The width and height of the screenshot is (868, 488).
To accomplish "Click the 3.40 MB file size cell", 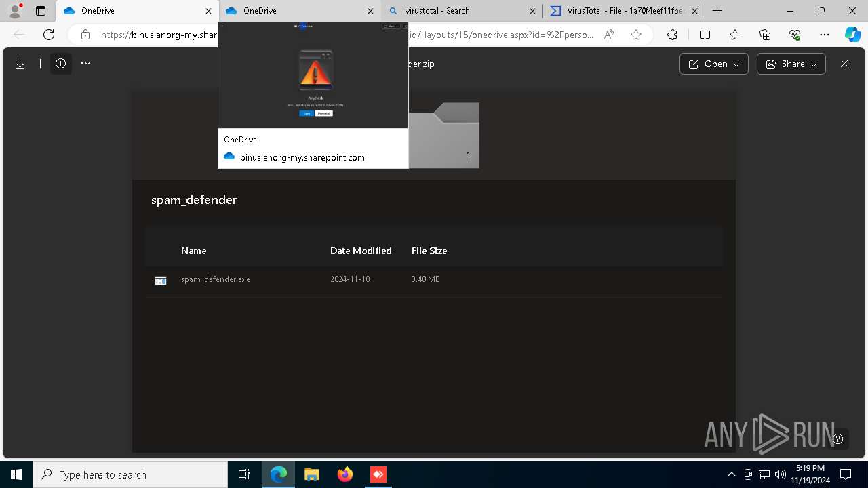I will (426, 279).
